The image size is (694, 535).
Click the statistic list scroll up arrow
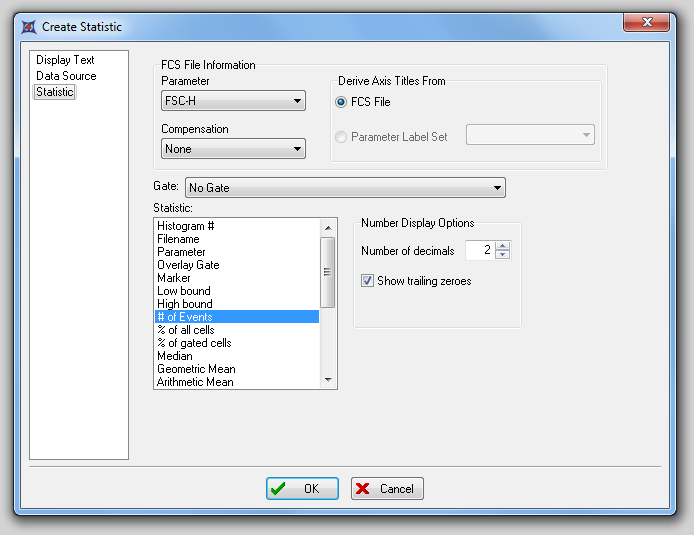click(x=328, y=227)
